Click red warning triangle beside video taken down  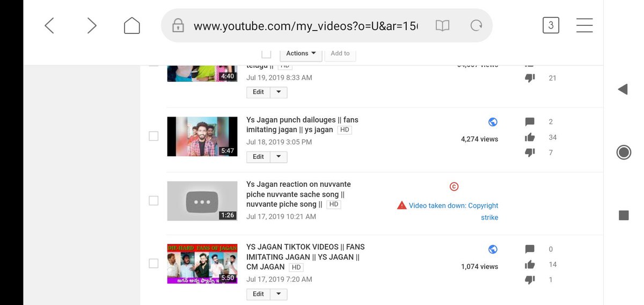tap(401, 205)
